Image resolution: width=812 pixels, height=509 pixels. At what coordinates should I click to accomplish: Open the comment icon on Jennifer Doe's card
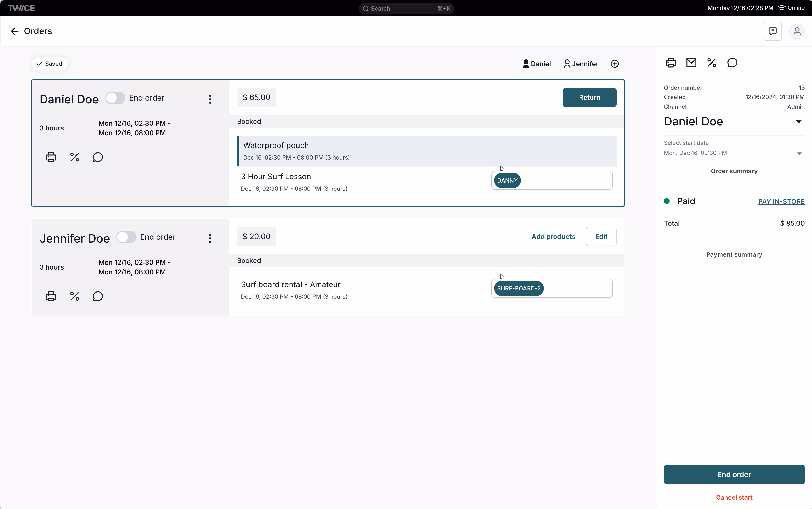(x=98, y=296)
